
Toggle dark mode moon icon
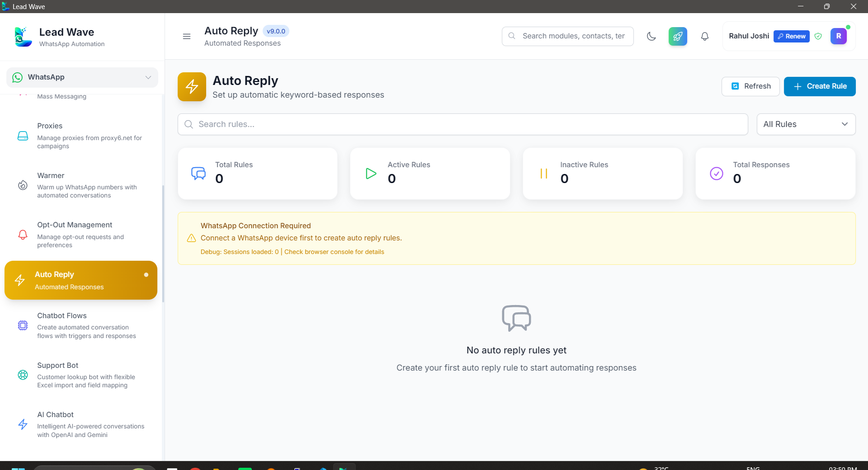coord(651,36)
